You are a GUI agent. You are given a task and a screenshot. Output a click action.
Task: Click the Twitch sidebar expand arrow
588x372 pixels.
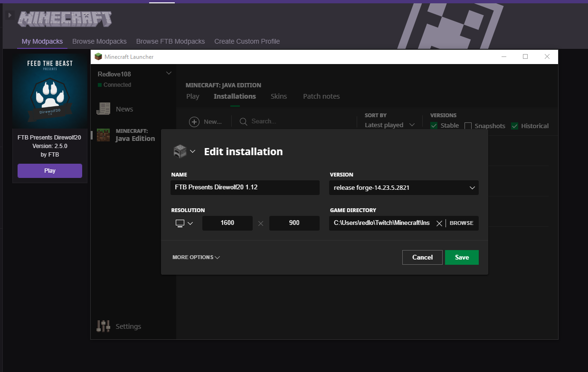(9, 16)
